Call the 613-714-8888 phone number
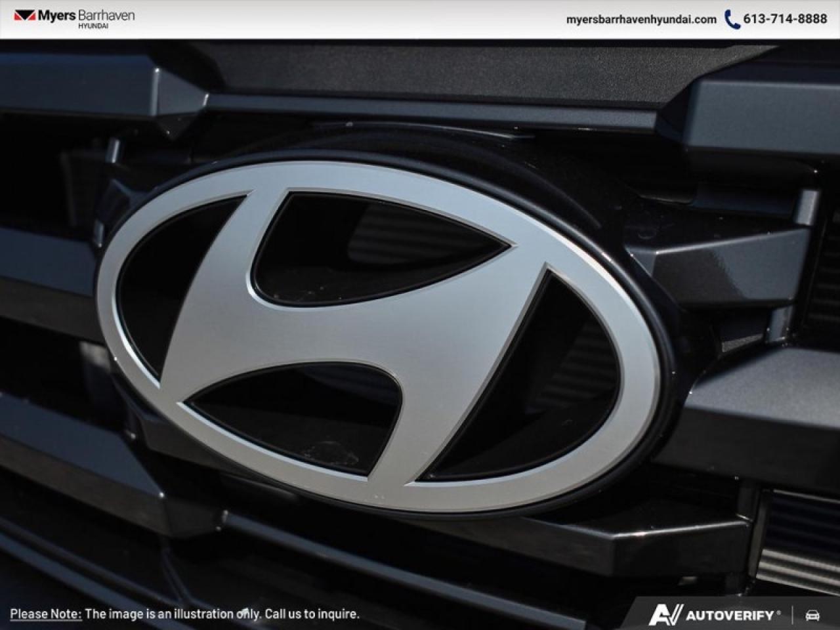This screenshot has width=840, height=630. 785,18
